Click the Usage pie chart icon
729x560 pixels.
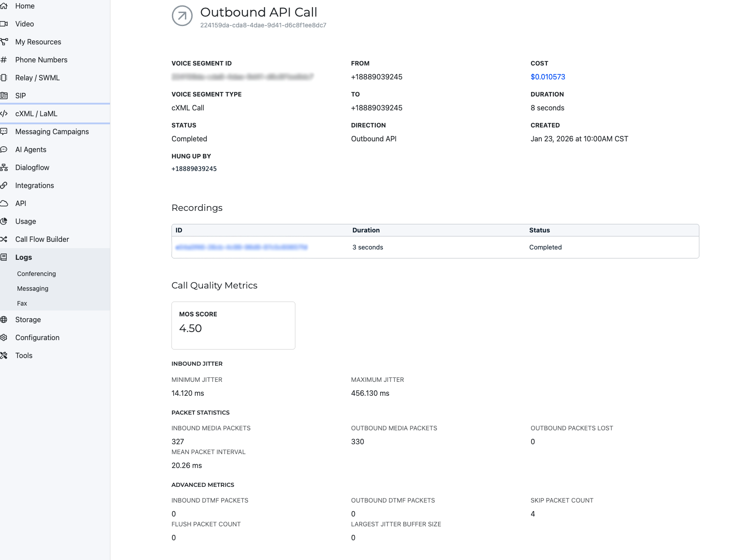(4, 221)
